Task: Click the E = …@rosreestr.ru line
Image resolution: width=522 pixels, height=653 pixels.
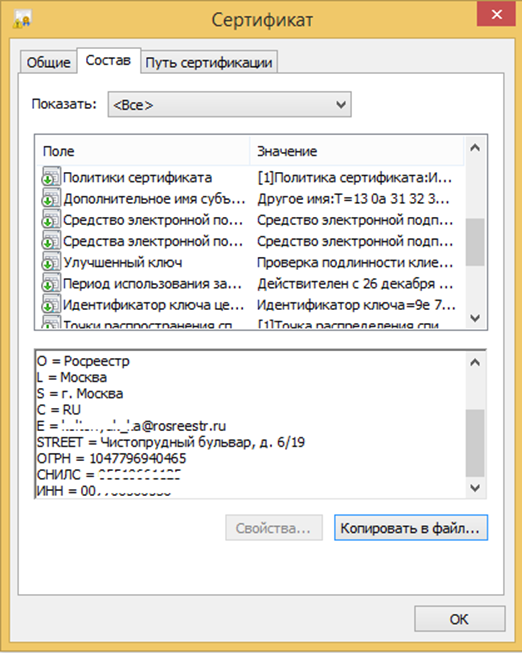Action: (131, 426)
